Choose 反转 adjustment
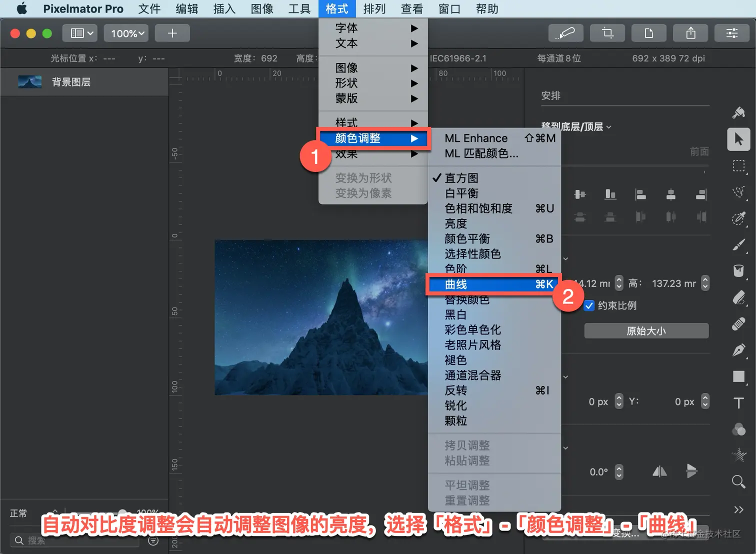The image size is (756, 554). tap(494, 390)
